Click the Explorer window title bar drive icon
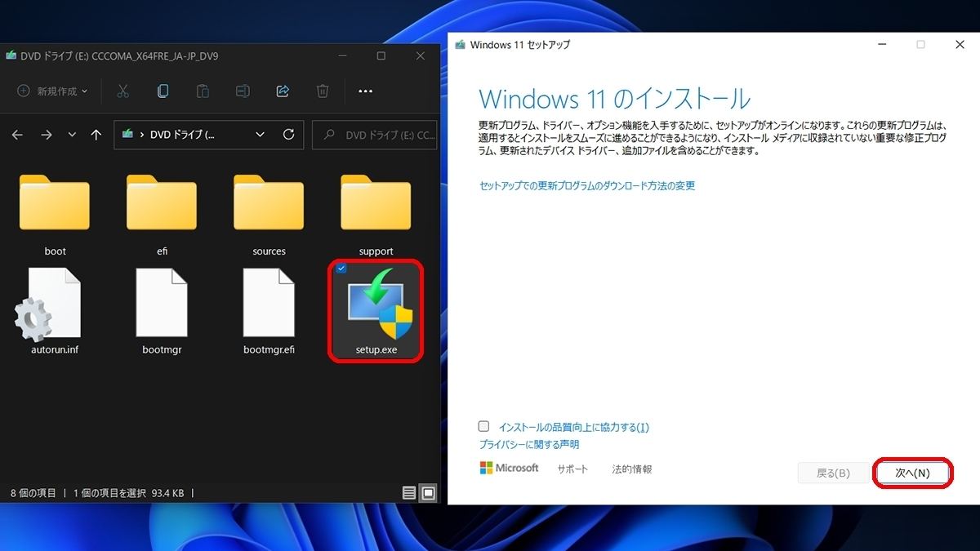 click(x=11, y=56)
